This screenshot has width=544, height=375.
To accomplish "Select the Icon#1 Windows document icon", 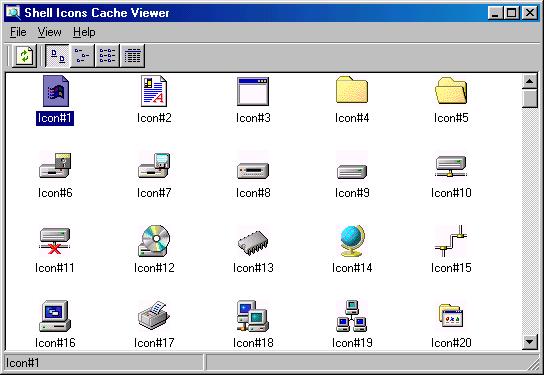I will pyautogui.click(x=56, y=91).
